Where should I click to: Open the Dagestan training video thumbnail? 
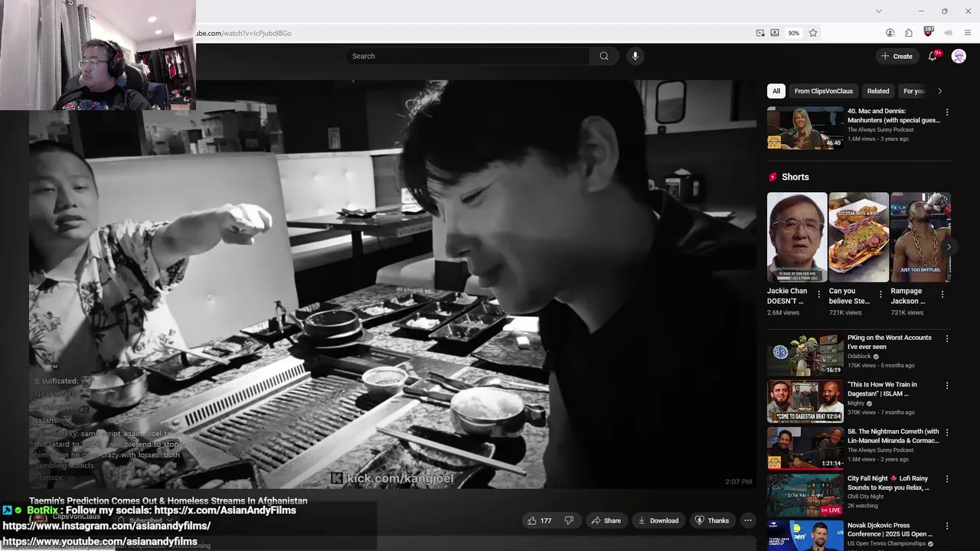[805, 401]
